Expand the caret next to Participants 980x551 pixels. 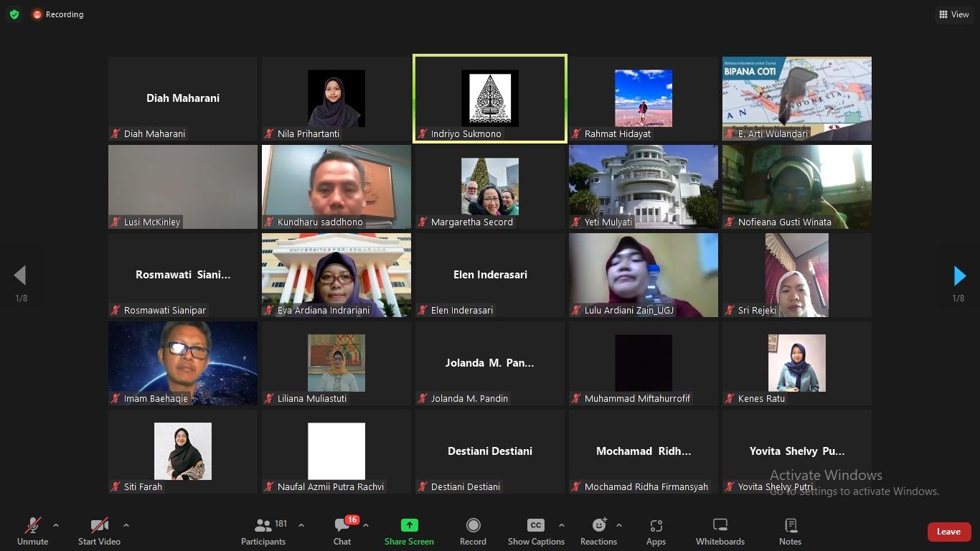[x=301, y=525]
